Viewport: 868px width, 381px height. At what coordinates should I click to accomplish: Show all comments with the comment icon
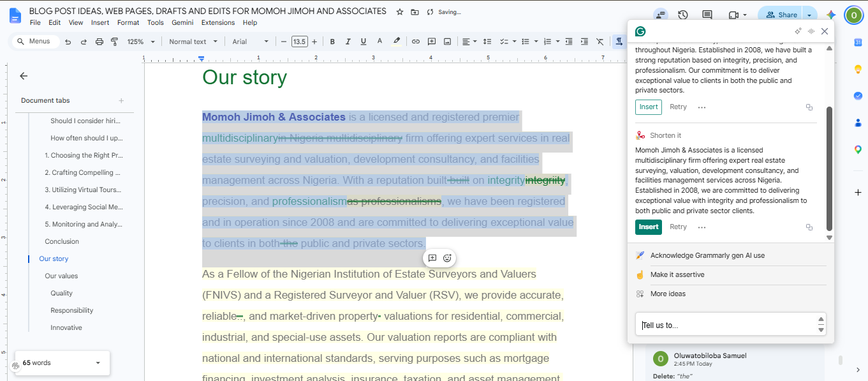pos(707,15)
